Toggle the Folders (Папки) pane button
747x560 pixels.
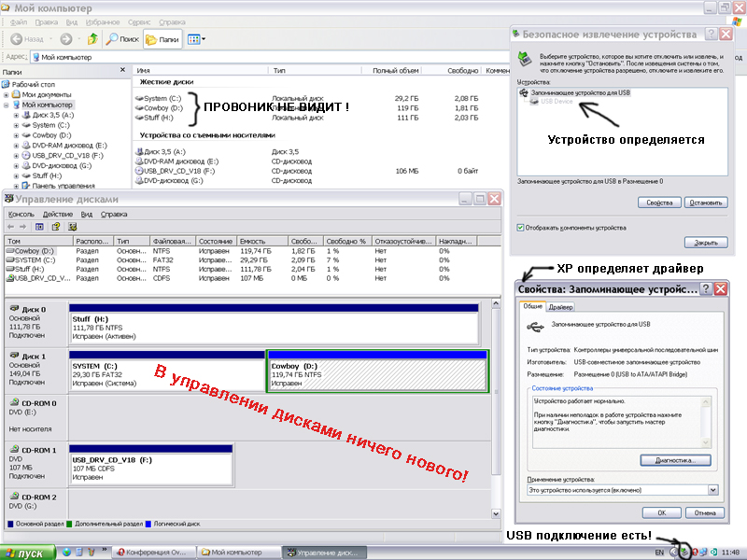162,39
